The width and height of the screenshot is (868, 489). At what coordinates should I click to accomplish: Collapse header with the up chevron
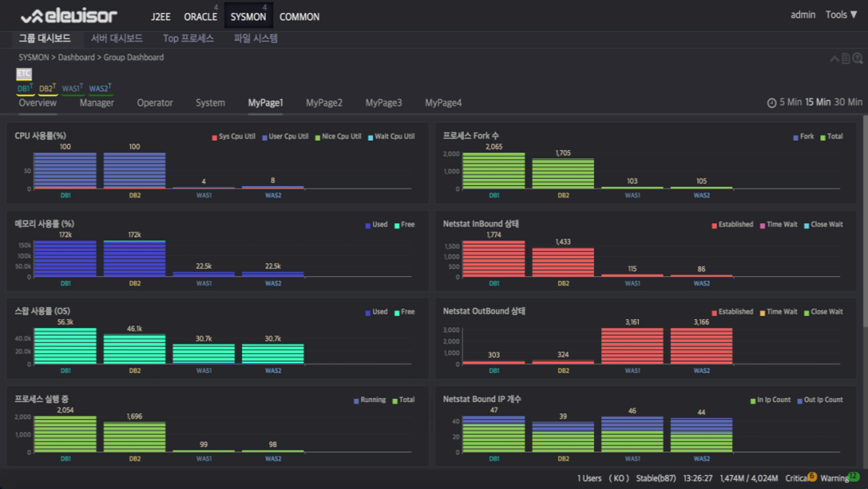pos(834,59)
